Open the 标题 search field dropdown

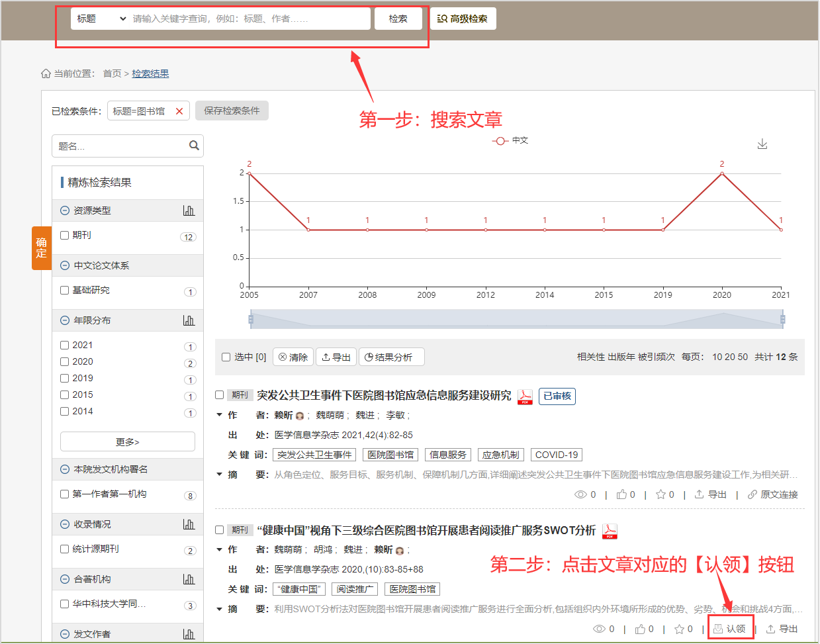coord(101,19)
